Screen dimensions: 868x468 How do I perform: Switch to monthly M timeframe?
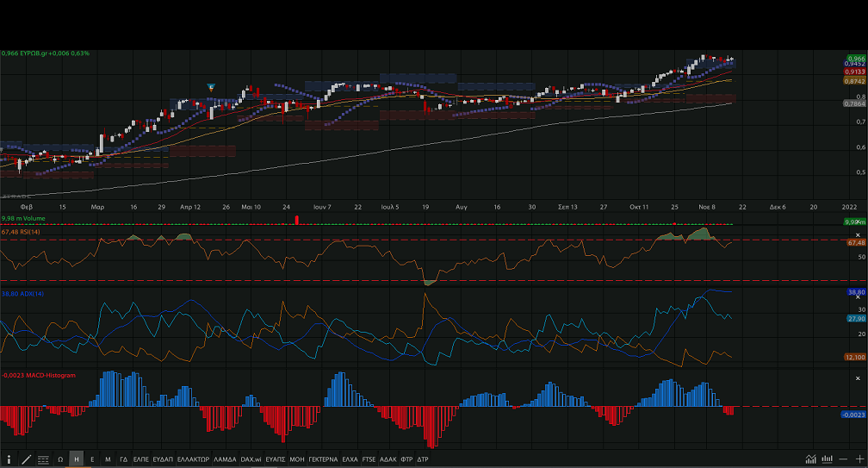[108, 459]
